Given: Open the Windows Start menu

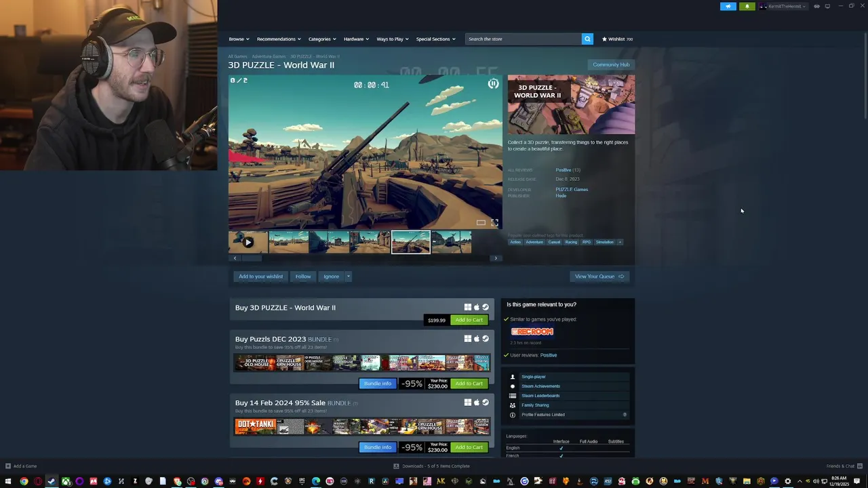Looking at the screenshot, I should coord(7,481).
